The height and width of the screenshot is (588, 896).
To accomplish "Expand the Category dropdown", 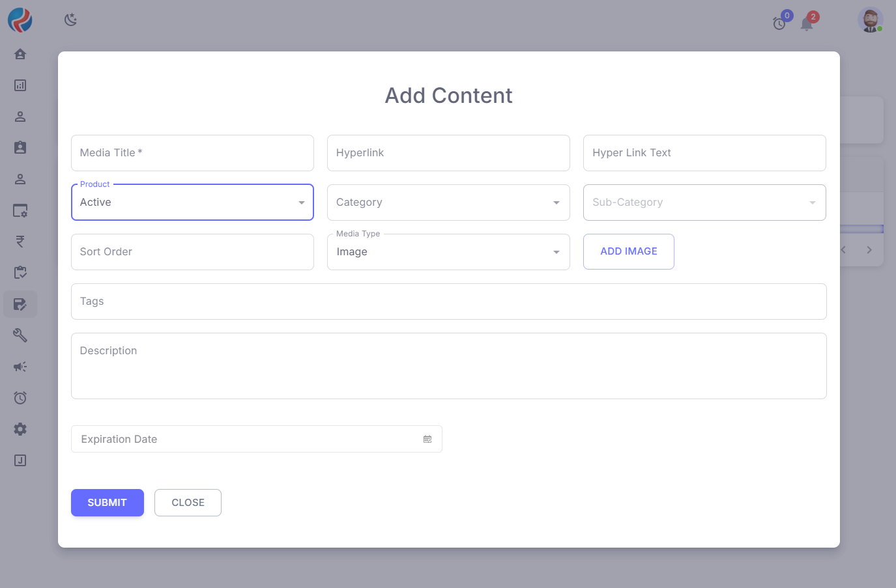I will 448,203.
